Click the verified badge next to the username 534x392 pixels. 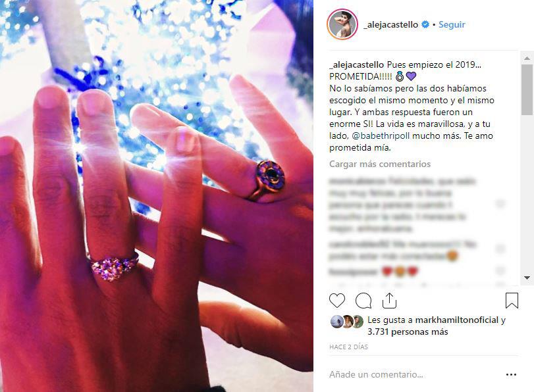[425, 24]
